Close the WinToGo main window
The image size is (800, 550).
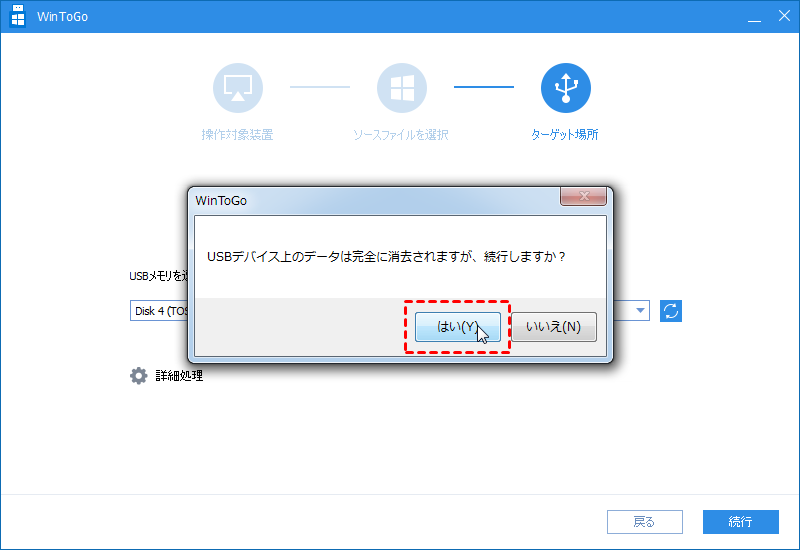(x=784, y=16)
